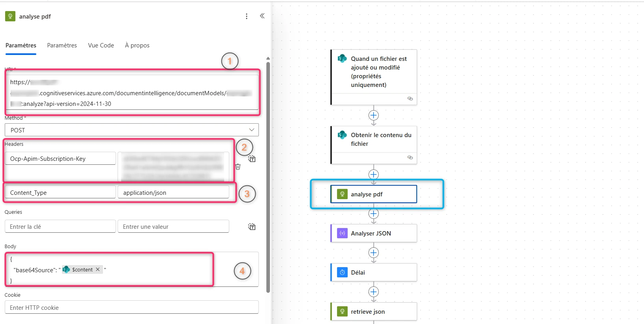The height and width of the screenshot is (324, 644).
Task: Click link icon on trigger card
Action: tap(410, 99)
